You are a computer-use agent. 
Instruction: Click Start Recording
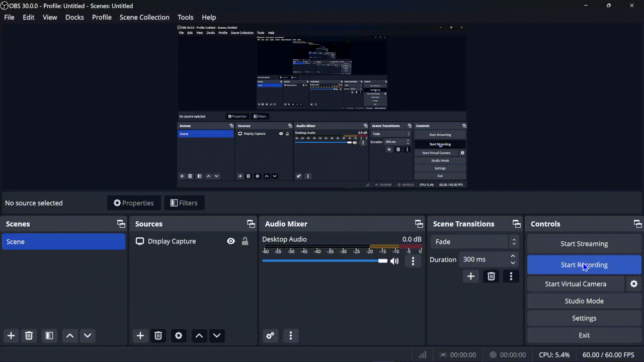pos(584,265)
